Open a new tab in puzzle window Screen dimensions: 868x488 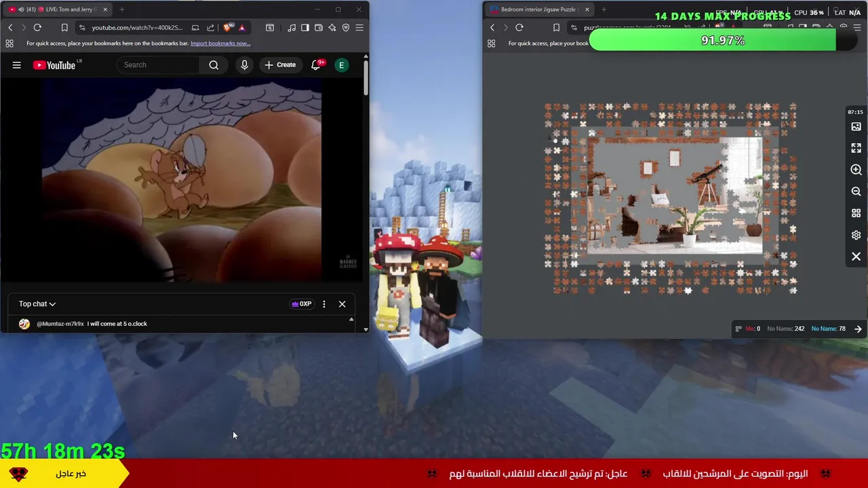tap(604, 9)
